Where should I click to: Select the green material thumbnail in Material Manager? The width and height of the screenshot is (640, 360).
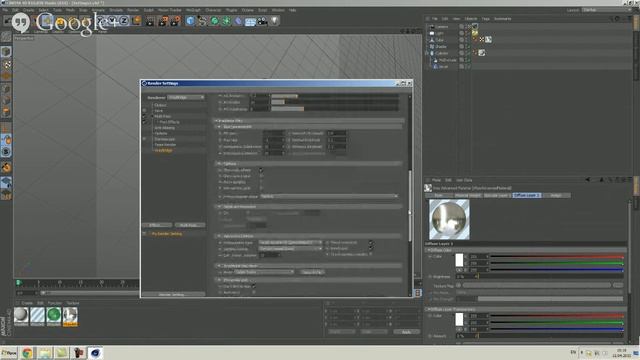click(x=53, y=316)
